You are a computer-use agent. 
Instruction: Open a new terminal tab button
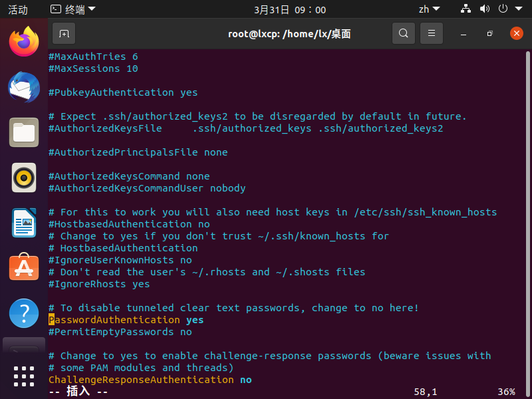(x=64, y=33)
